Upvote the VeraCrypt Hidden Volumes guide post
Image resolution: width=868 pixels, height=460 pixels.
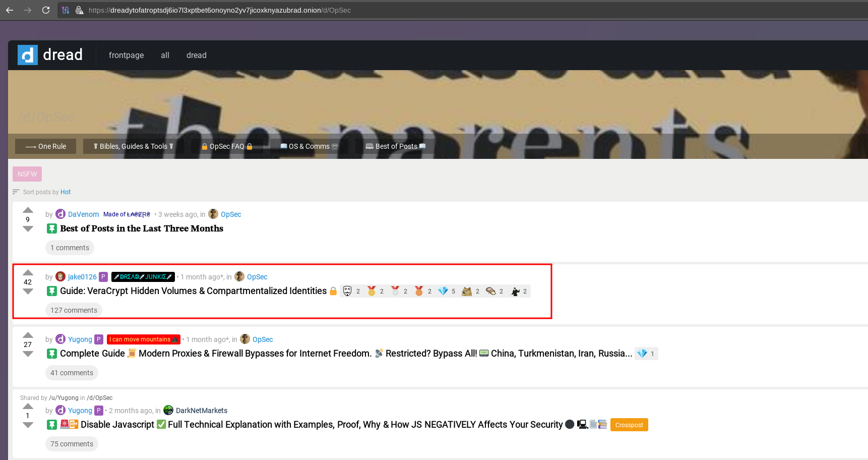coord(28,273)
